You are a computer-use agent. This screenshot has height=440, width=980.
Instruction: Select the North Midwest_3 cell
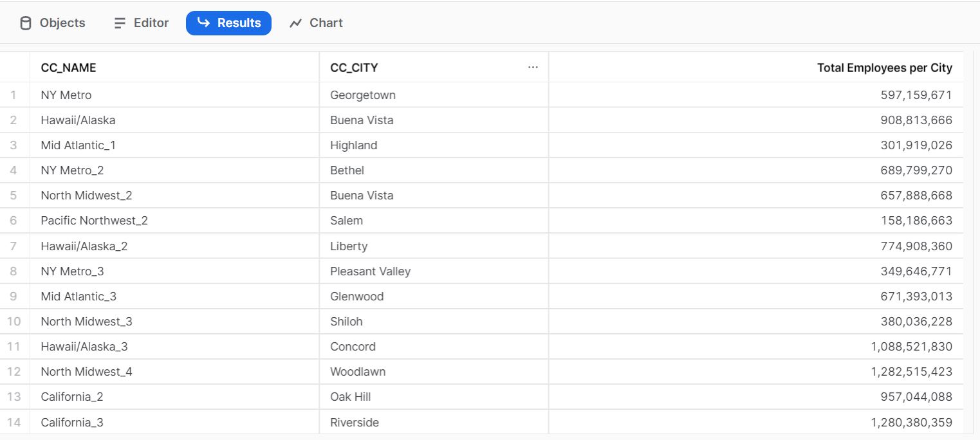[x=174, y=322]
